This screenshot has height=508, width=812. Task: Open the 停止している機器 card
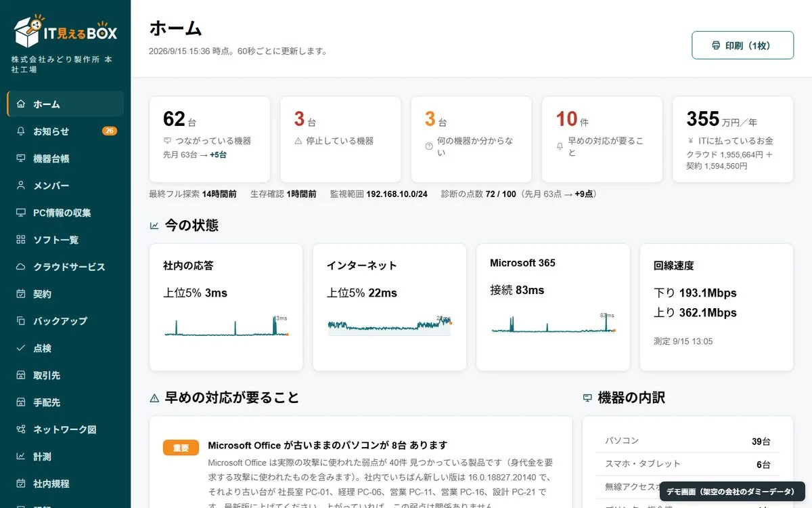point(340,140)
